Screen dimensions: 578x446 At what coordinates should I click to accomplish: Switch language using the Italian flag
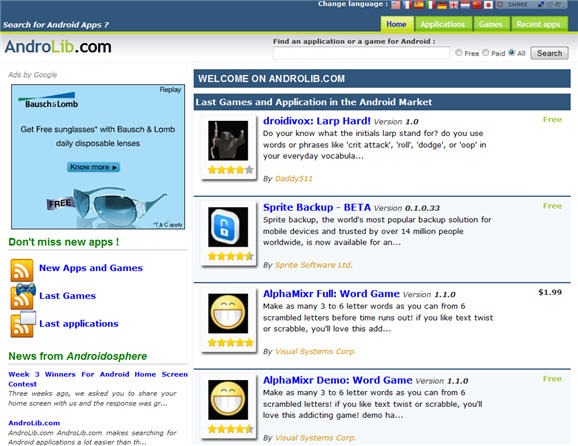(x=430, y=4)
